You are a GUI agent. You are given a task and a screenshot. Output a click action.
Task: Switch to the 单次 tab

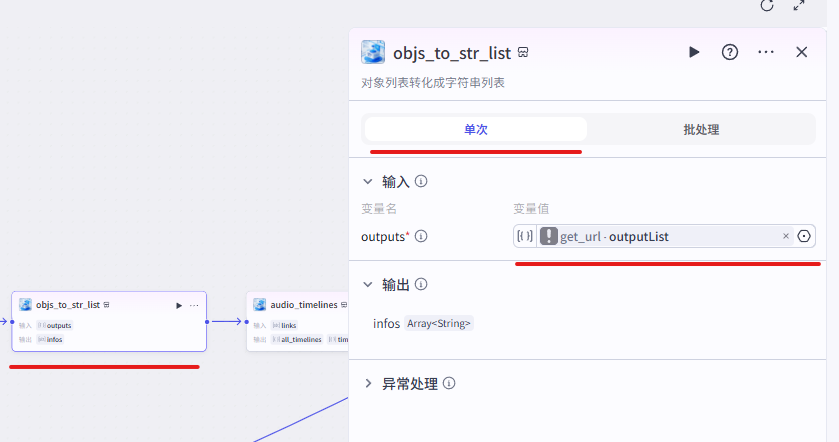pos(476,129)
